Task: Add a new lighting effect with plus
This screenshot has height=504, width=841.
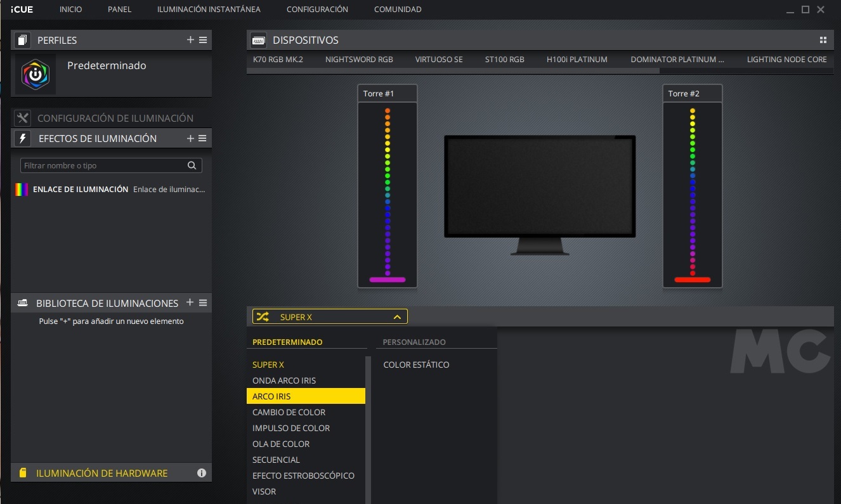Action: click(190, 138)
